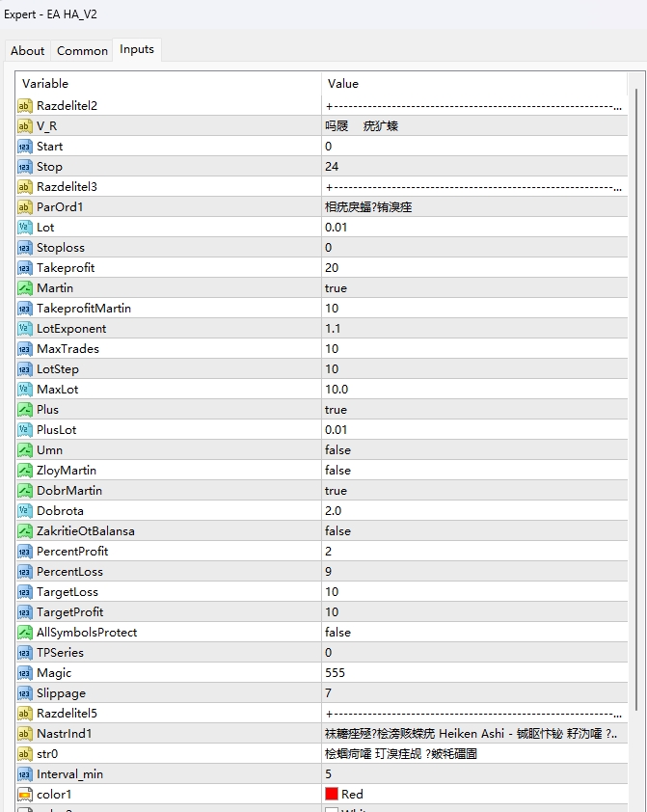Click the integer icon beside MaxTrades
The image size is (647, 812).
(25, 349)
